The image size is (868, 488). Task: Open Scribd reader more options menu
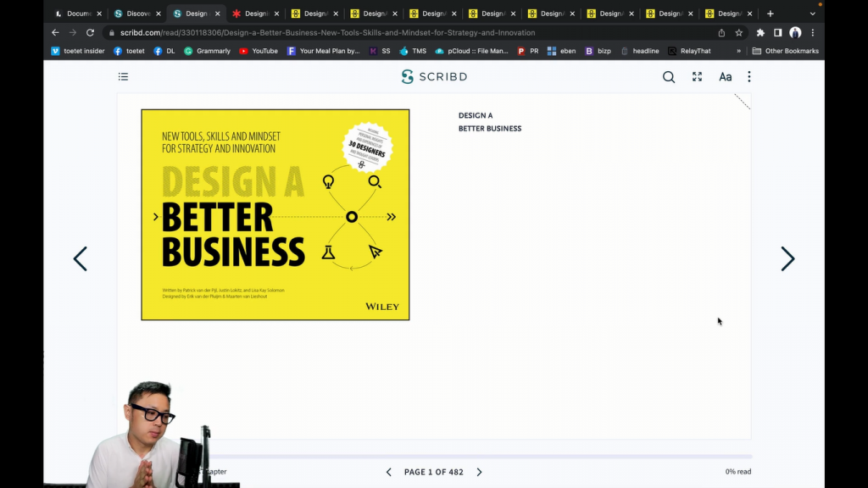(x=749, y=76)
